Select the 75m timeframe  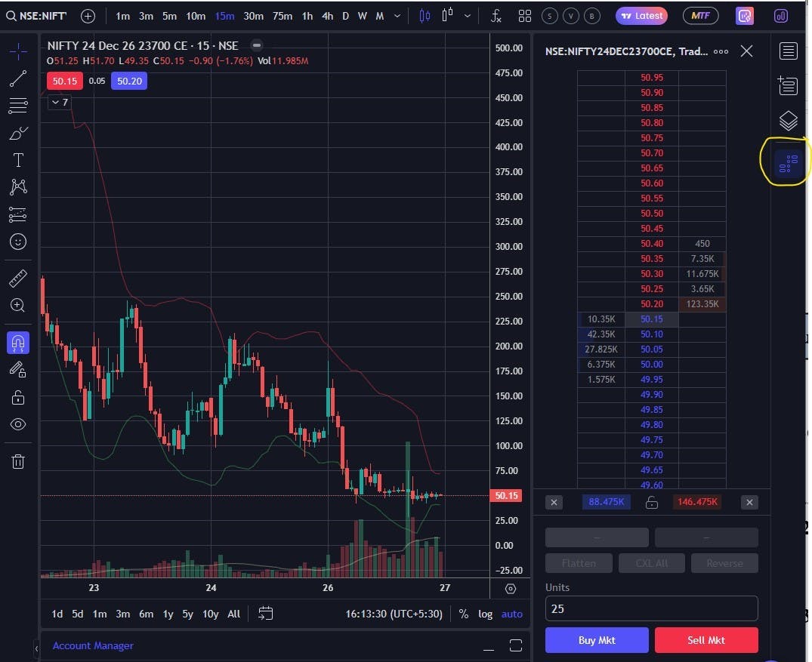[283, 16]
